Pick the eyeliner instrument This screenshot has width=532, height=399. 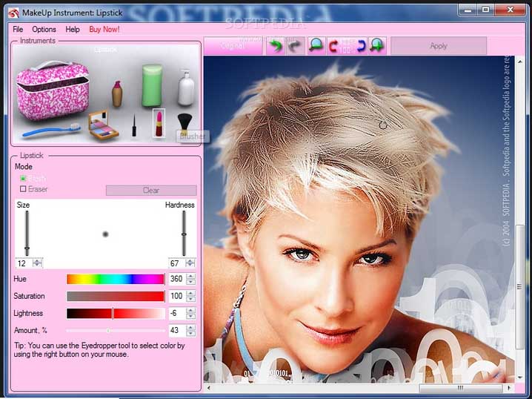[x=134, y=125]
